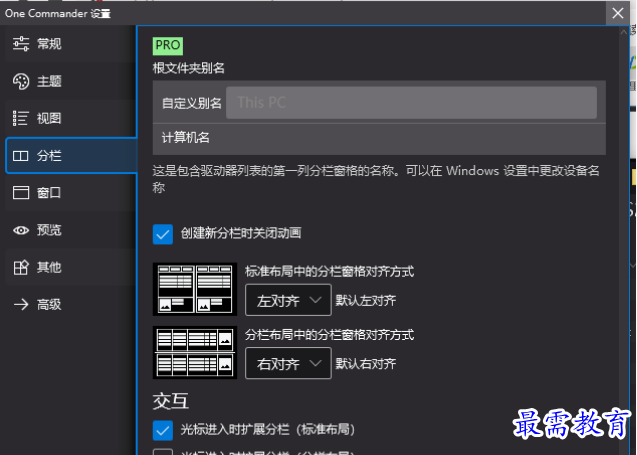The width and height of the screenshot is (637, 455).
Task: Click the 窗口 window icon
Action: coord(21,193)
